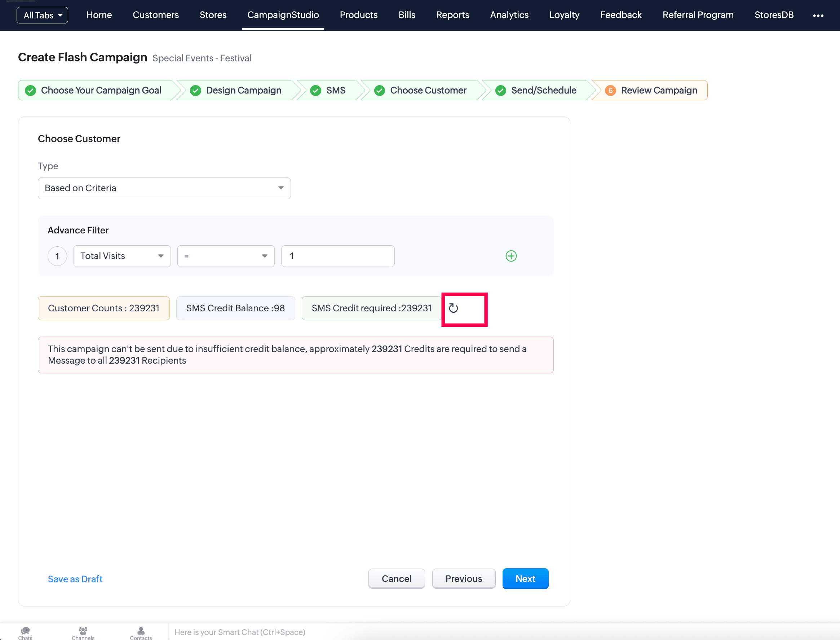The image size is (840, 640).
Task: Click the Previous button
Action: coord(464,579)
